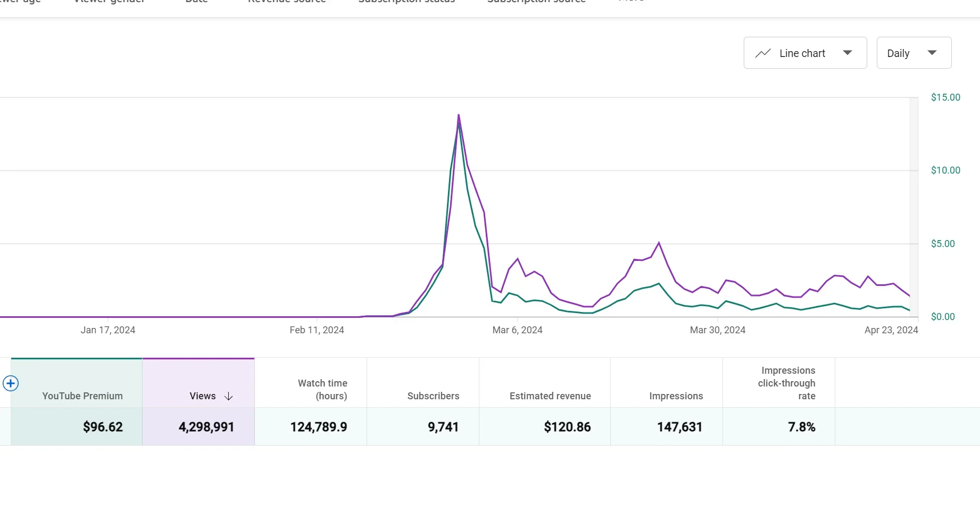Click the Apr 23, 2024 axis label
This screenshot has height=526, width=980.
tap(891, 330)
